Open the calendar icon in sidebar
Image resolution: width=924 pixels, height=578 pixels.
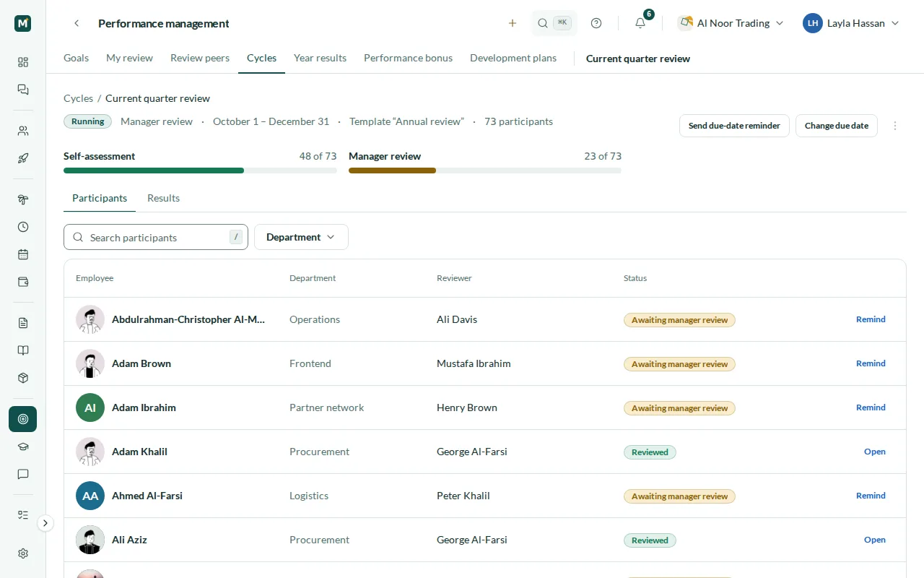(23, 254)
